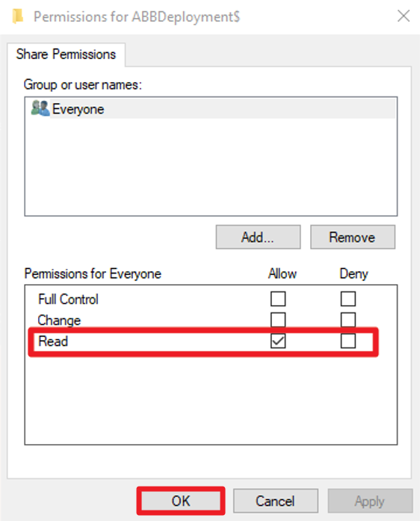Remove the selected Everyone group
Screen dimensions: 420x521
(x=353, y=237)
